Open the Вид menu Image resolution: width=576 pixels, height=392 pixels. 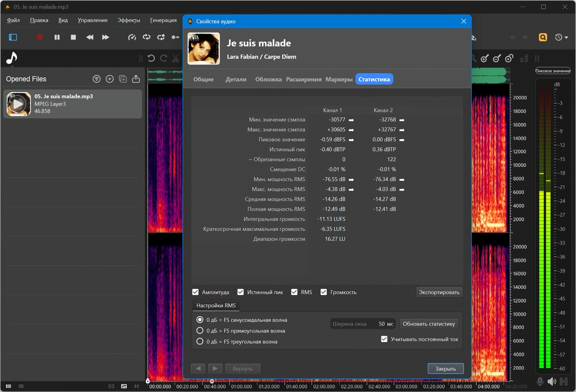63,20
